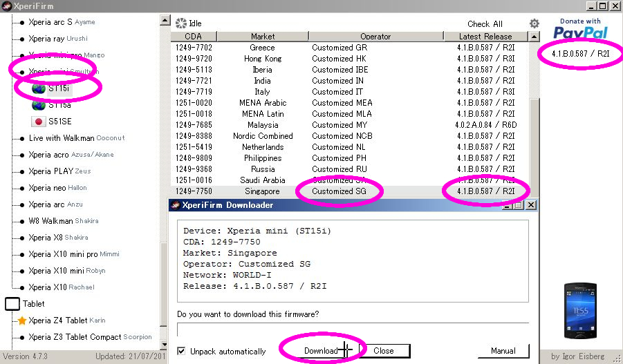Screen dimensions: 623x364
Task: Select the Nordic Combined firmware row
Action: pyautogui.click(x=350, y=136)
